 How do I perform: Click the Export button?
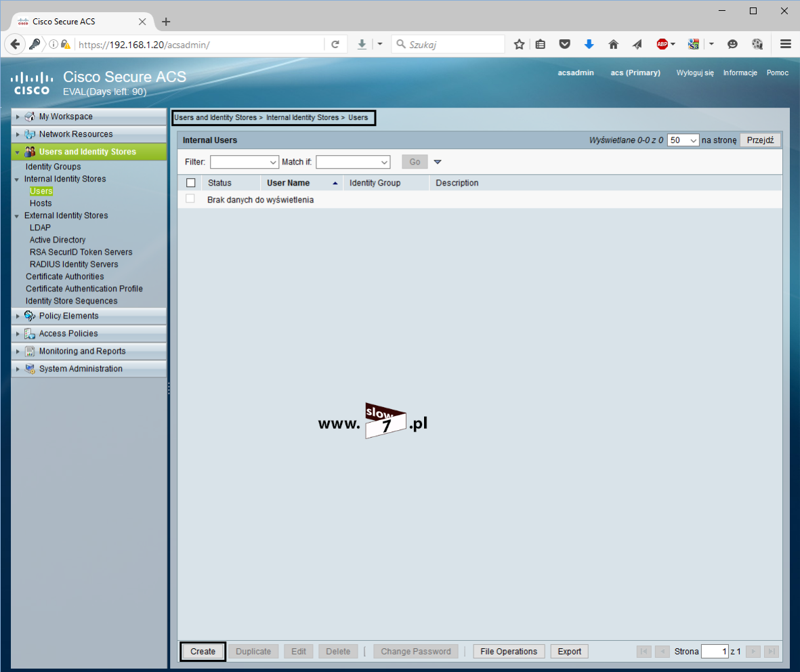point(570,652)
